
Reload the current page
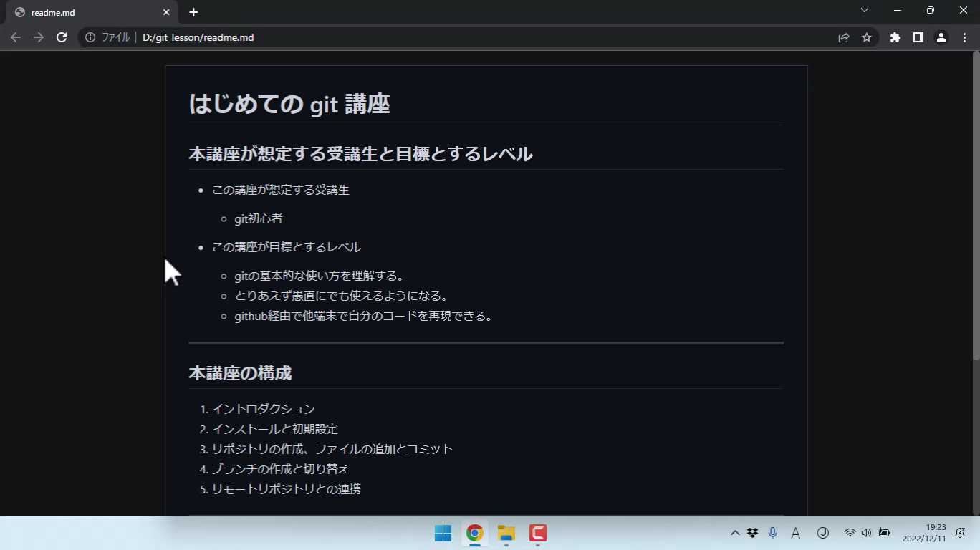coord(62,37)
